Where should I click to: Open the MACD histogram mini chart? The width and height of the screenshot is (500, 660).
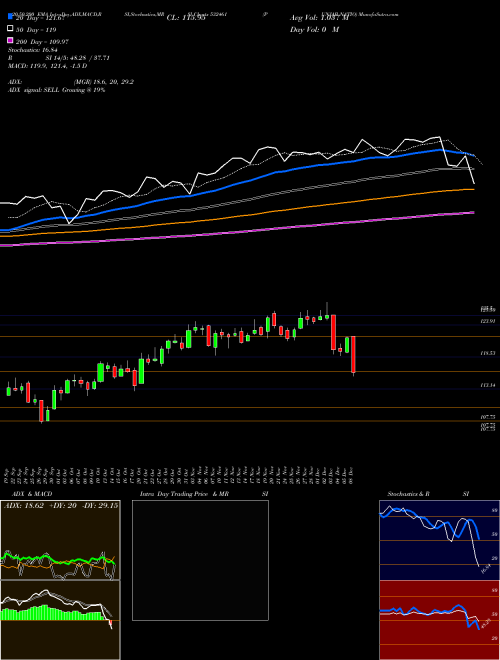(60, 620)
